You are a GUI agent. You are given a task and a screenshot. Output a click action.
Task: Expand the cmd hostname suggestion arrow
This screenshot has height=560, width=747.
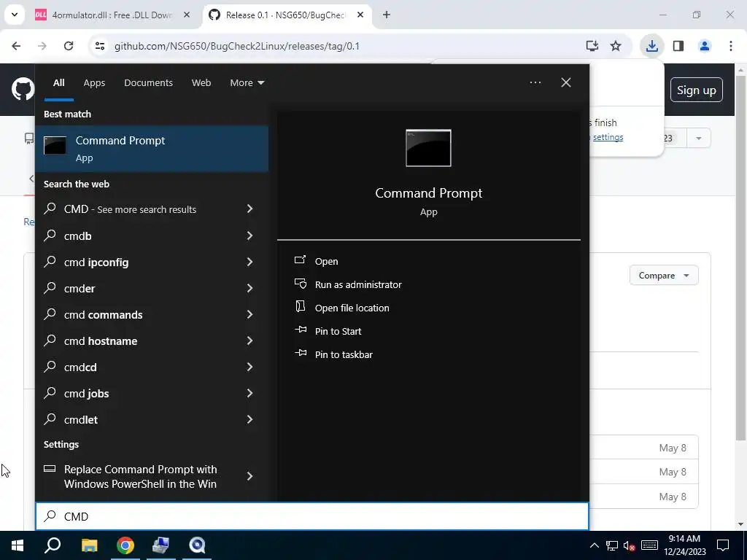(249, 340)
